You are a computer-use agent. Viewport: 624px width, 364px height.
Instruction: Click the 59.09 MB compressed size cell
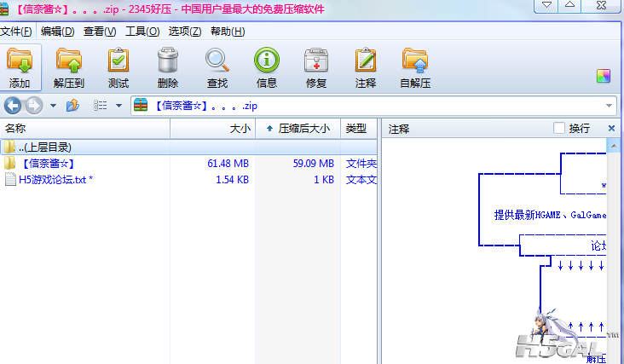point(313,164)
